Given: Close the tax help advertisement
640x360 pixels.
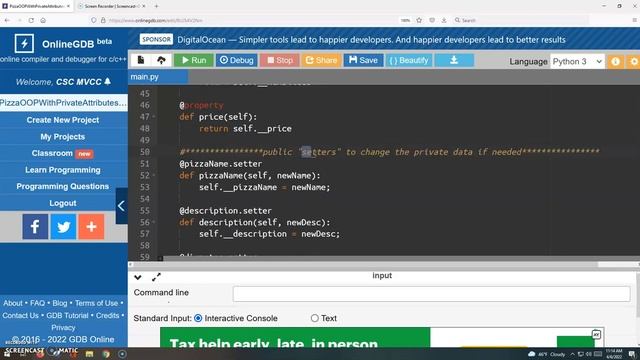Looking at the screenshot, I should (596, 334).
